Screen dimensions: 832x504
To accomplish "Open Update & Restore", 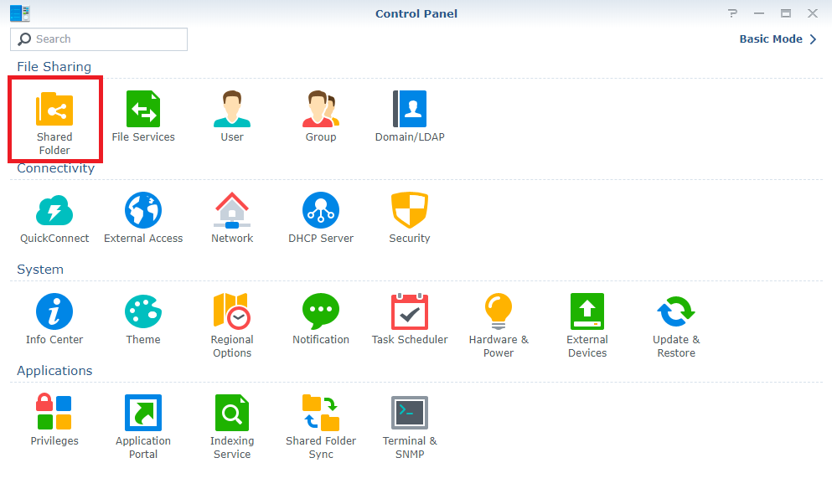I will click(676, 313).
